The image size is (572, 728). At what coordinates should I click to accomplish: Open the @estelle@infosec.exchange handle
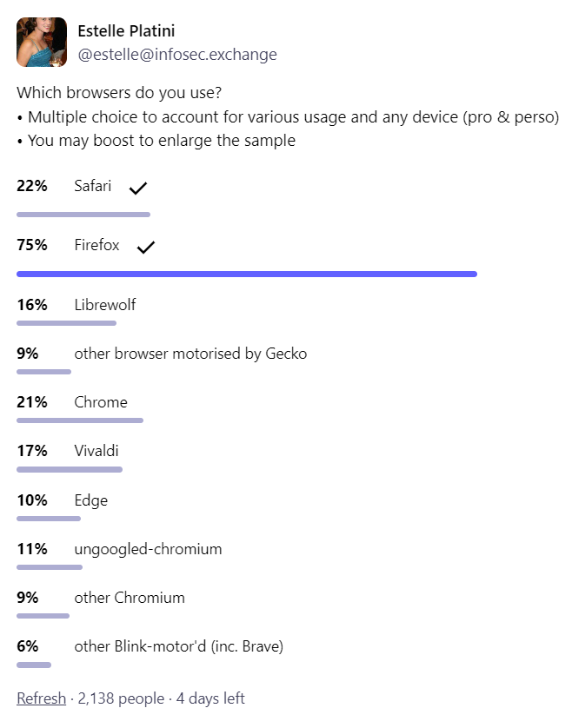pos(177,55)
